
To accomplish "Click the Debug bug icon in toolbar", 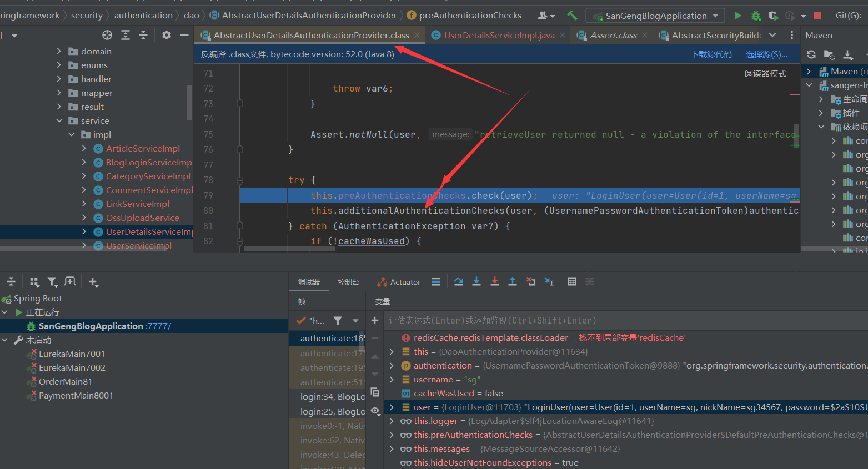I will [x=755, y=16].
